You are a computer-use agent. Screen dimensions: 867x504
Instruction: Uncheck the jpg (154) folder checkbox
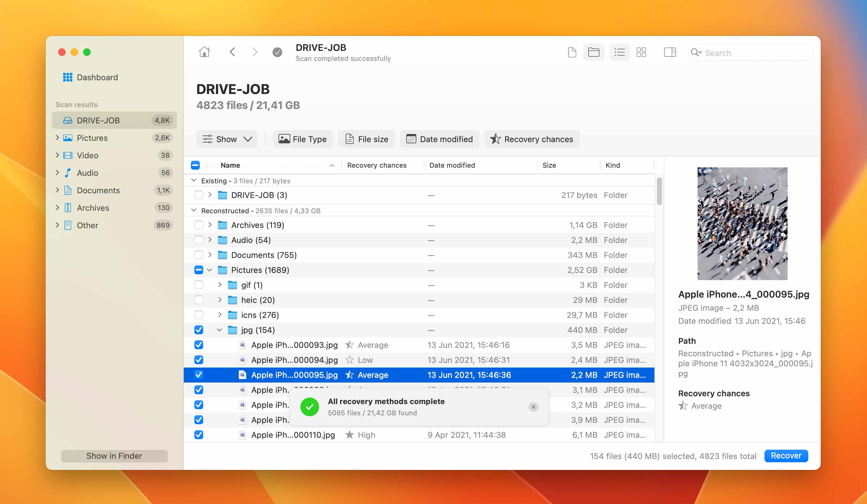[198, 330]
